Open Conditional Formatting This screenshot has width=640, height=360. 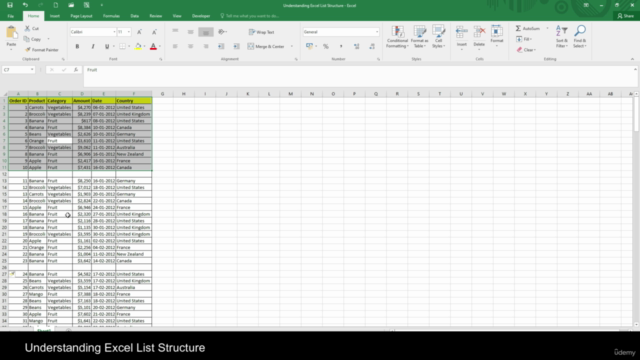[397, 37]
